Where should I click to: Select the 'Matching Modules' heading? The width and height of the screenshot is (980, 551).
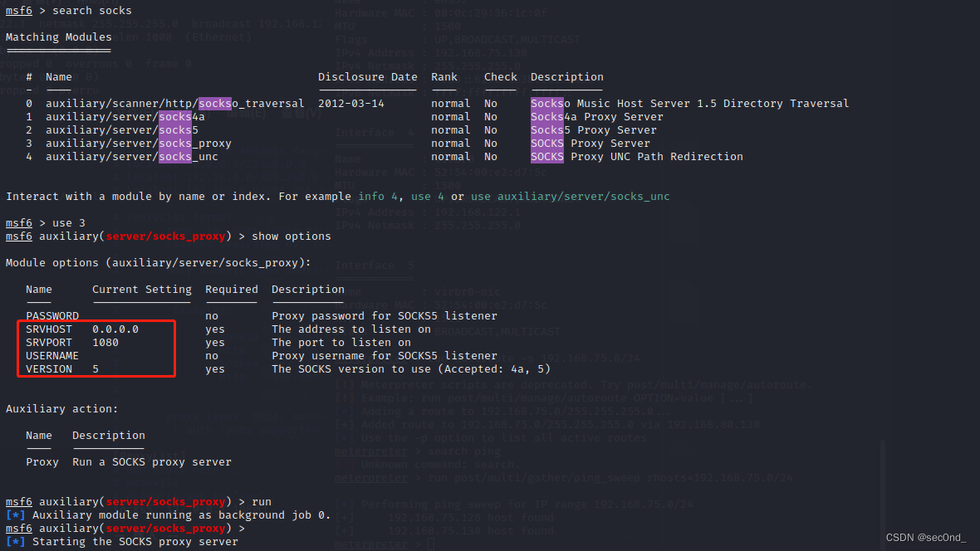pos(59,37)
